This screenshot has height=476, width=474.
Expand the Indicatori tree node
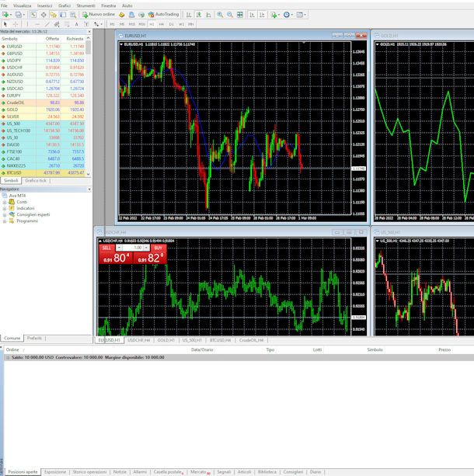5,208
